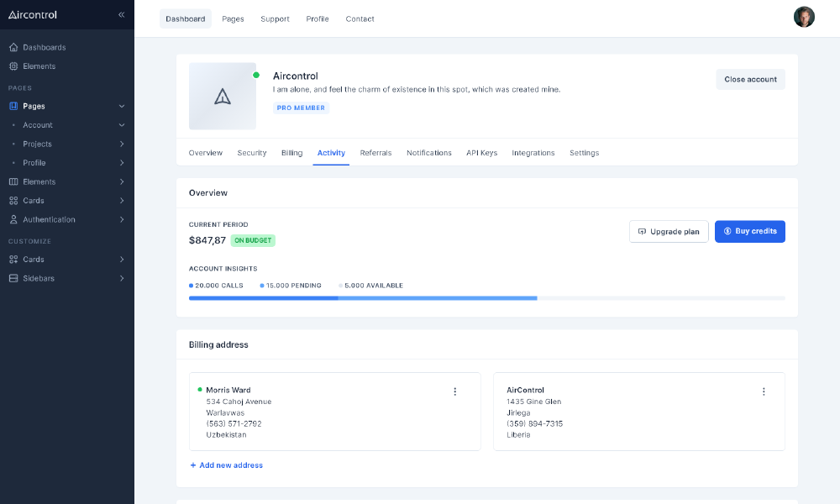Collapse the sidebar using the double-chevron icon
The image size is (840, 504).
[x=121, y=14]
